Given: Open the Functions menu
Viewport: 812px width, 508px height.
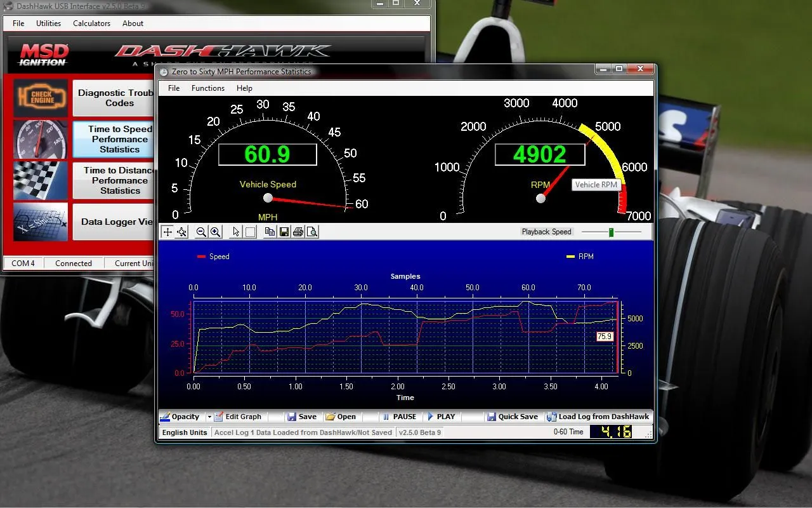Looking at the screenshot, I should point(208,88).
